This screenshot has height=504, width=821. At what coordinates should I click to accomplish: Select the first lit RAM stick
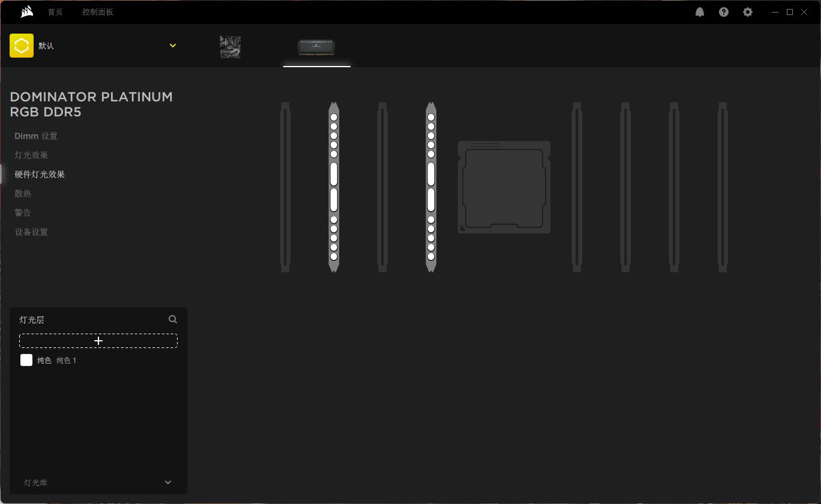(x=334, y=187)
